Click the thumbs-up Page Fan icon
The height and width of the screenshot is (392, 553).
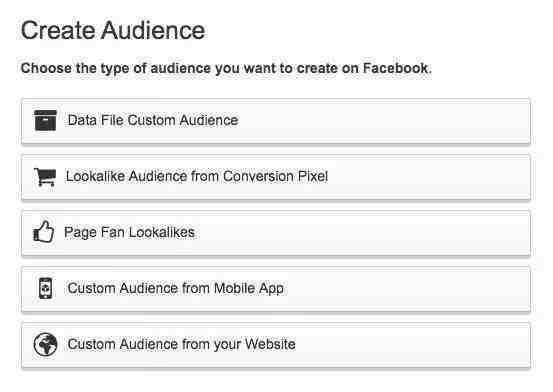(44, 232)
